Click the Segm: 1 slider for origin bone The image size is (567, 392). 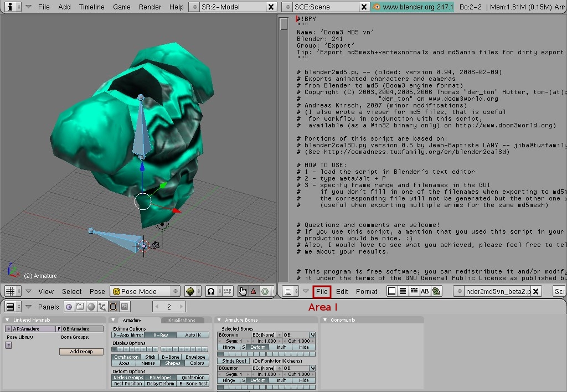(234, 341)
